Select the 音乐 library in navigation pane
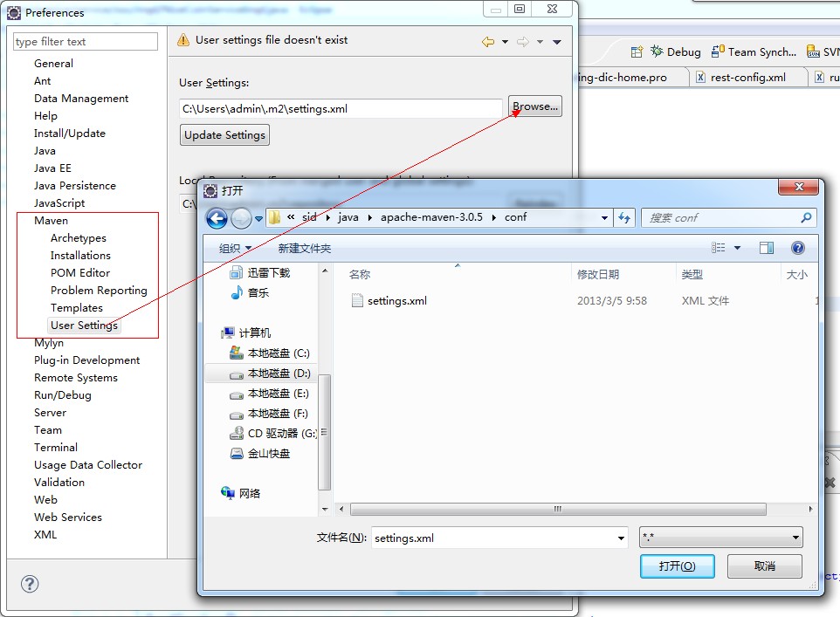Screen dimensions: 840x617 click(x=250, y=293)
